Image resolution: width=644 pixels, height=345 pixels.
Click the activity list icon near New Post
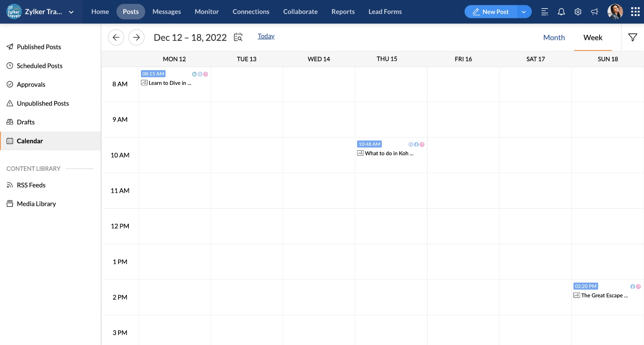pos(545,11)
